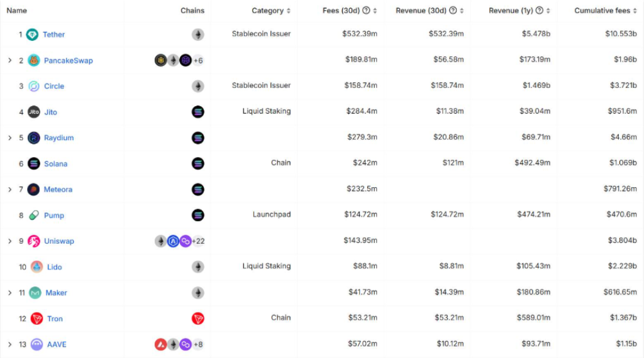The width and height of the screenshot is (644, 358).
Task: Click the PancakeSwap logo icon
Action: 34,60
